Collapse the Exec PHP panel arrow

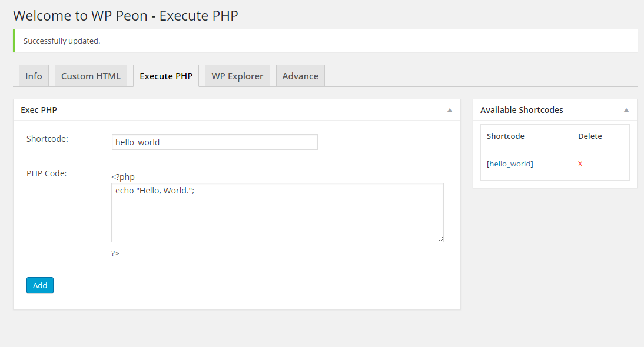coord(450,110)
